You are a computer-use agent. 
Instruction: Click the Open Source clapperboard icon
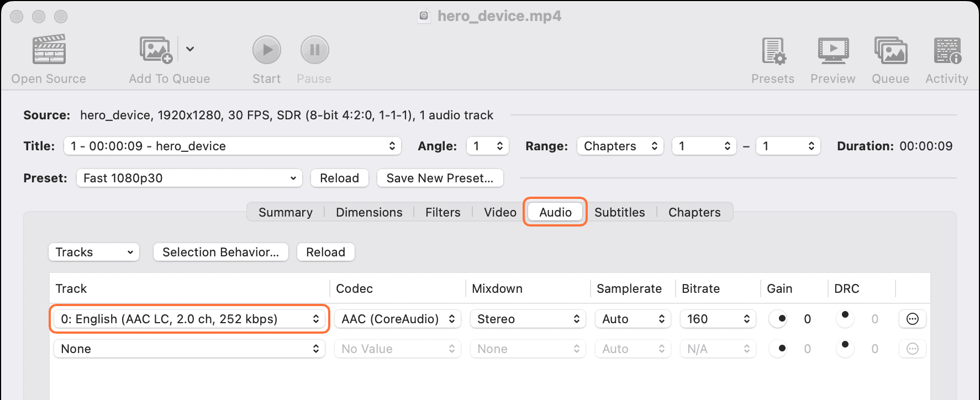point(49,50)
